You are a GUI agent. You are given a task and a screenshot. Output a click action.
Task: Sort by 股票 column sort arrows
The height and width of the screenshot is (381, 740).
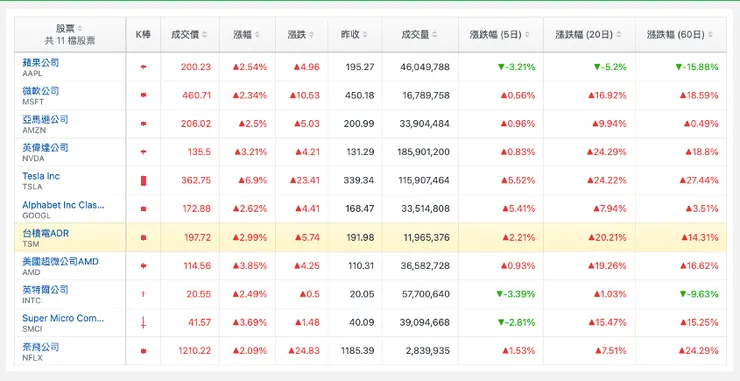(x=80, y=28)
